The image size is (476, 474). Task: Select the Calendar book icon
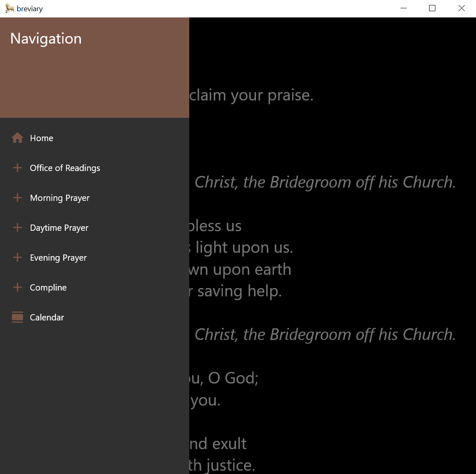(x=17, y=317)
